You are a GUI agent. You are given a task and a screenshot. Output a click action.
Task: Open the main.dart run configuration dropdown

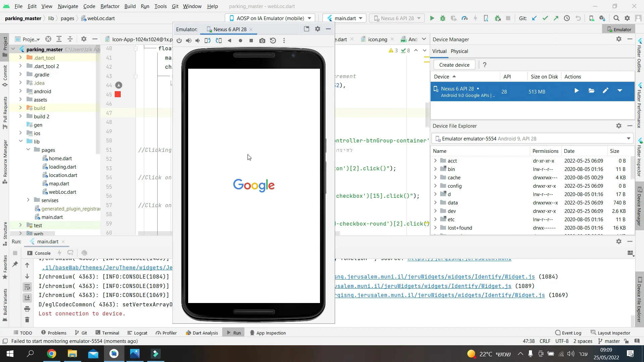pyautogui.click(x=344, y=18)
